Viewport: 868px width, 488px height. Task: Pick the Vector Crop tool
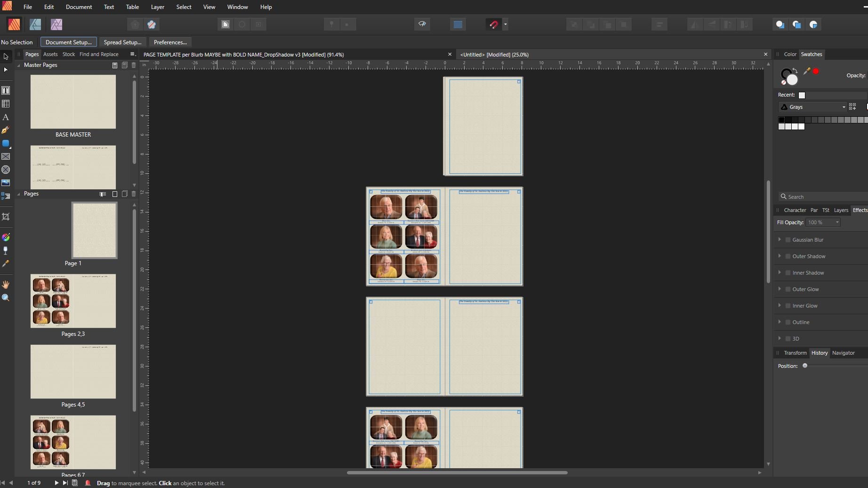(x=6, y=217)
